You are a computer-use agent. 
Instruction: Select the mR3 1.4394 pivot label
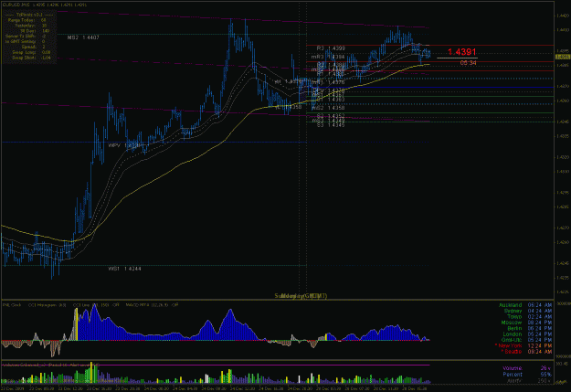(328, 58)
